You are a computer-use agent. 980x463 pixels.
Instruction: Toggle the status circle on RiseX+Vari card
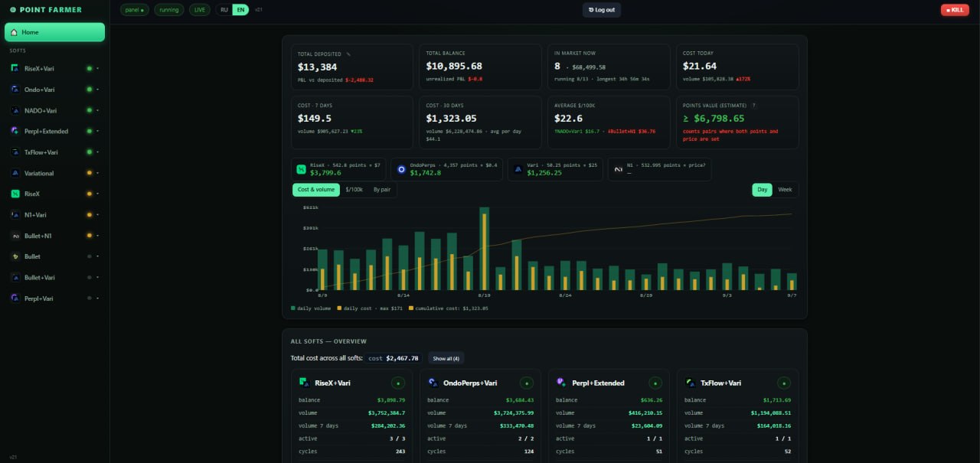(398, 383)
